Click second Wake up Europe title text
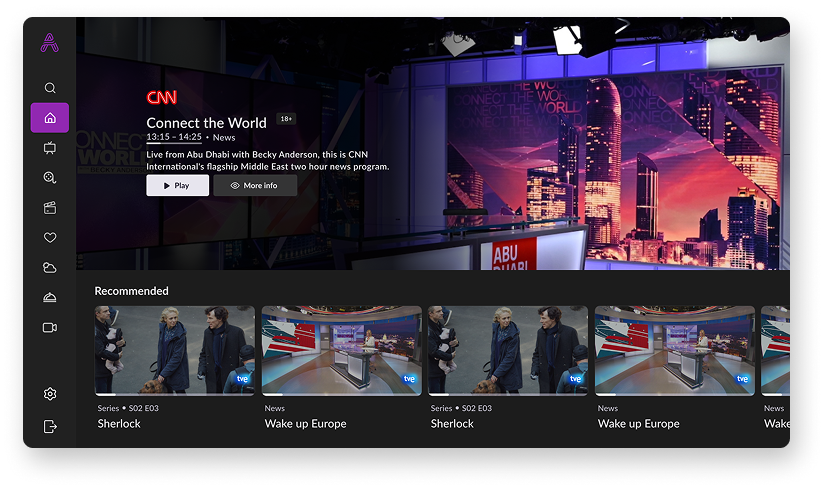 639,424
